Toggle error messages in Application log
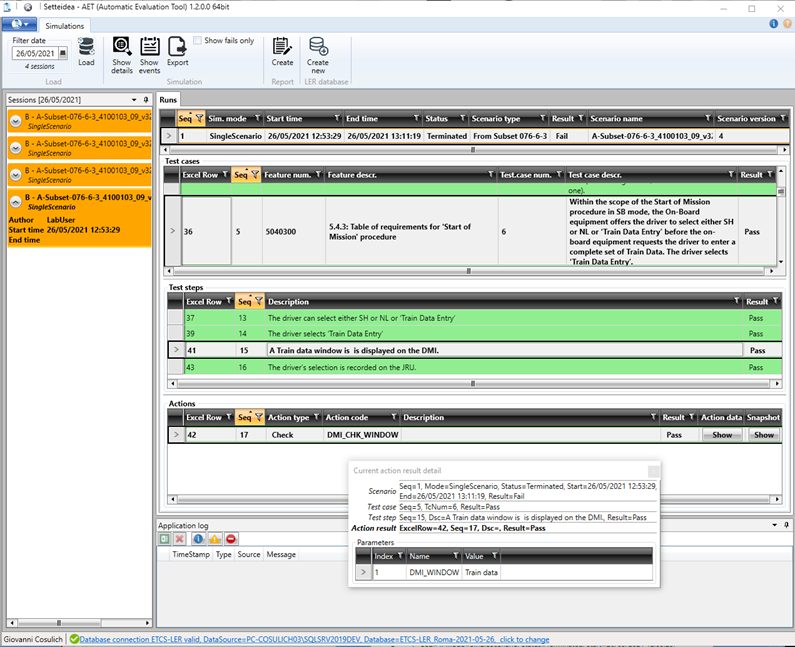795x647 pixels. point(231,539)
